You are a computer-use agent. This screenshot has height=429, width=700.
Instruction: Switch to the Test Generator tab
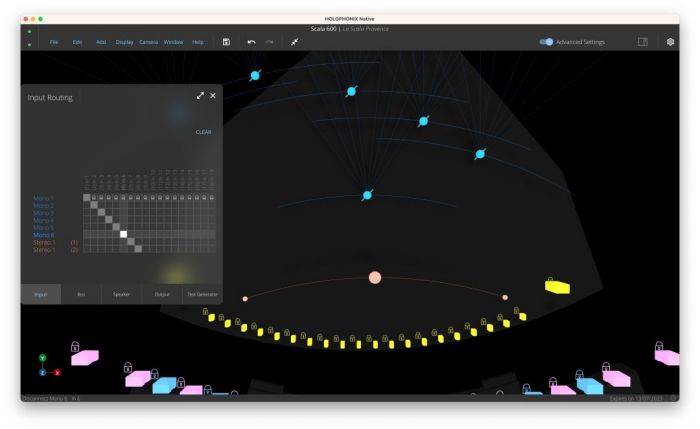[x=202, y=295]
